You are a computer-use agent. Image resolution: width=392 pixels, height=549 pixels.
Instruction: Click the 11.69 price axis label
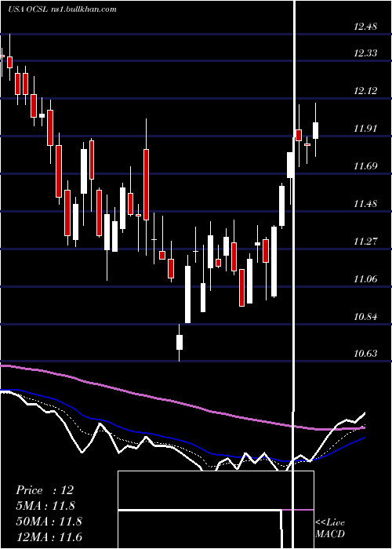365,165
